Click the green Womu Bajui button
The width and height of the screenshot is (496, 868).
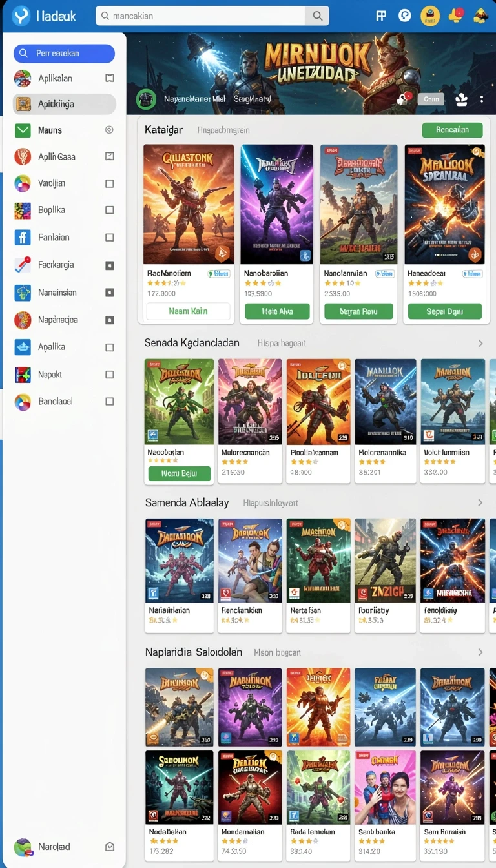point(179,474)
